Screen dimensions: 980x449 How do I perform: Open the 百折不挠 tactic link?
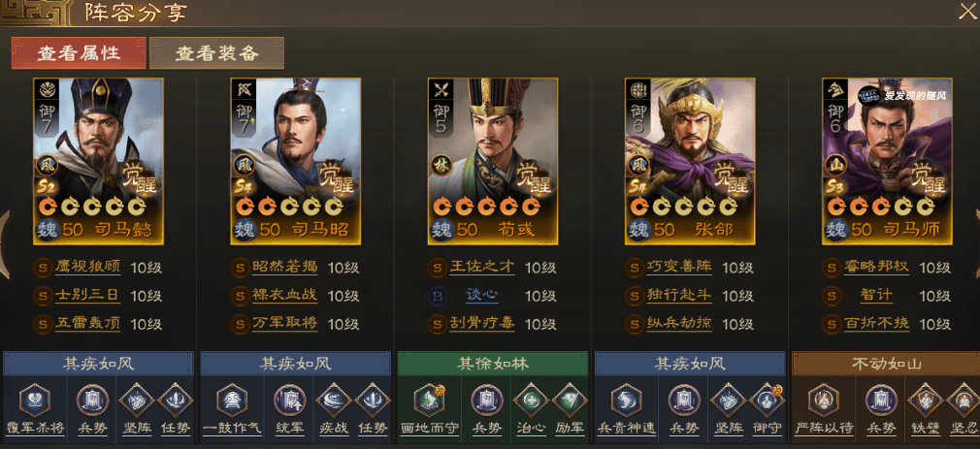[876, 323]
